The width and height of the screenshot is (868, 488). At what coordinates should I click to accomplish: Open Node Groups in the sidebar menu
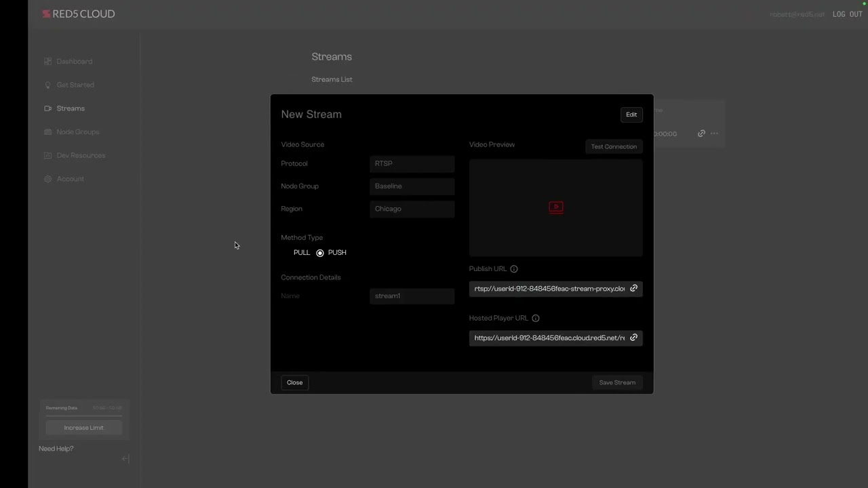point(78,131)
